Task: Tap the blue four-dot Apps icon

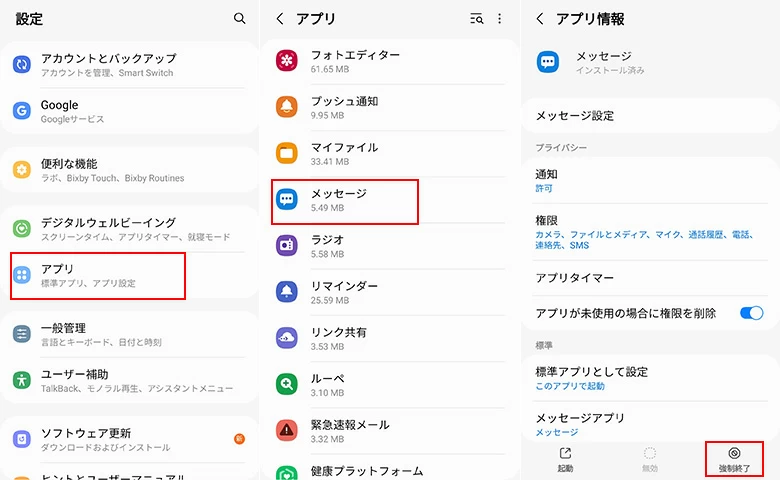Action: [21, 275]
